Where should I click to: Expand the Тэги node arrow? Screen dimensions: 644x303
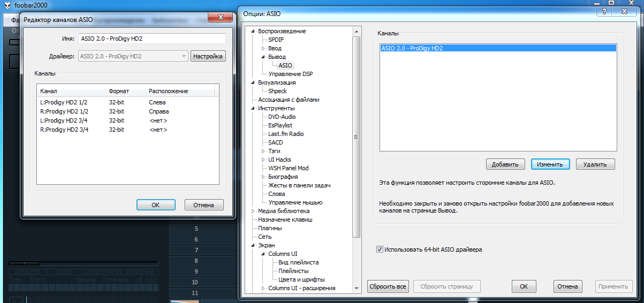(263, 151)
